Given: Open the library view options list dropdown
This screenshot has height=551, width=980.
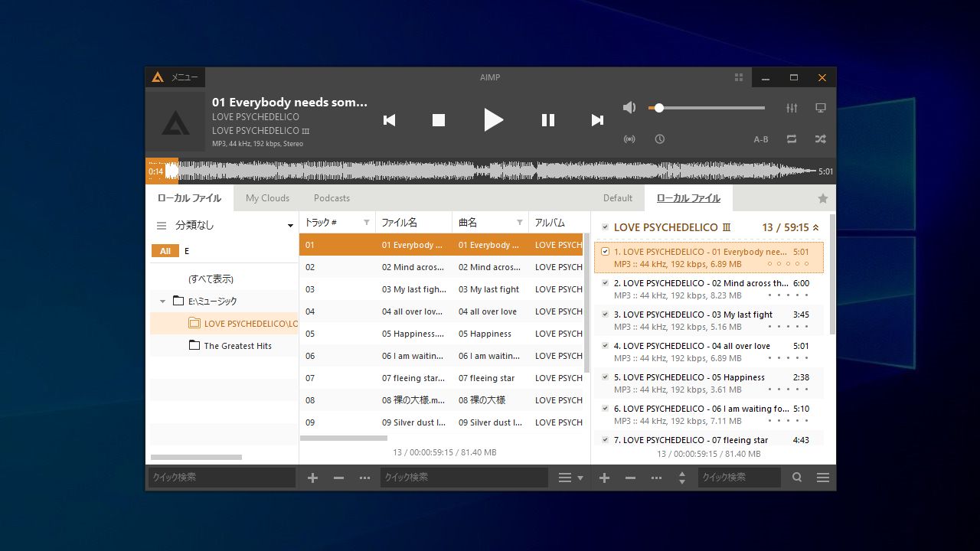Looking at the screenshot, I should [x=570, y=478].
